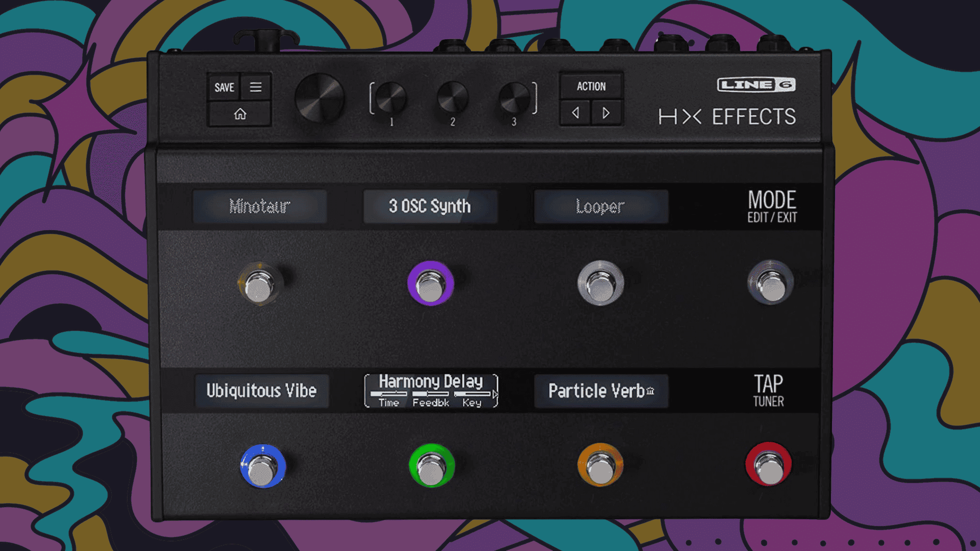Click the TAP TUNER label
This screenshot has width=980, height=551.
coord(769,391)
